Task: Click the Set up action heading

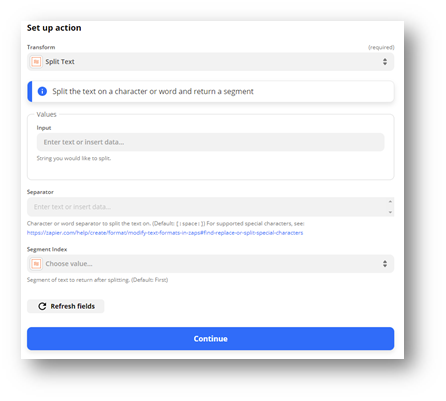Action: point(54,28)
